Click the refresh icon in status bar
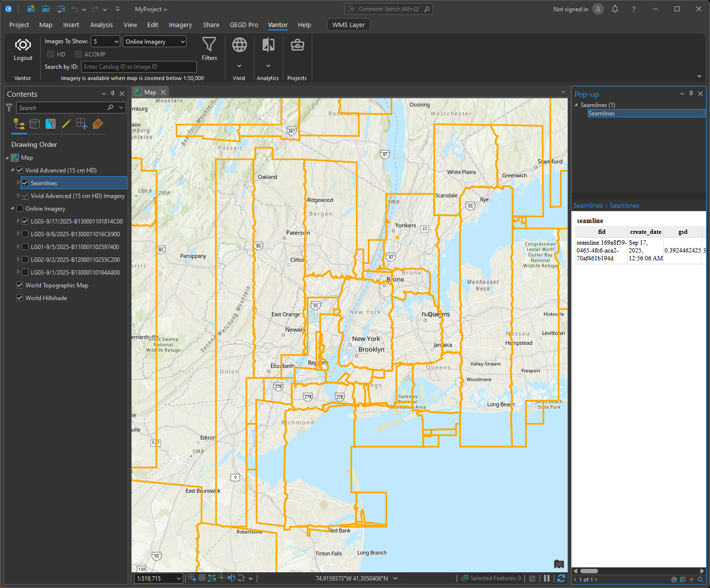 pyautogui.click(x=561, y=578)
